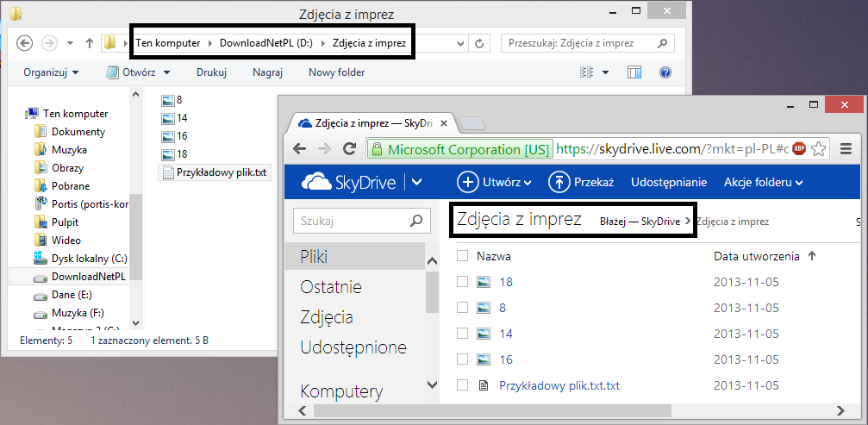Tick checkbox for file 8 in SkyDrive
Viewport: 868px width, 425px height.
pyautogui.click(x=462, y=308)
